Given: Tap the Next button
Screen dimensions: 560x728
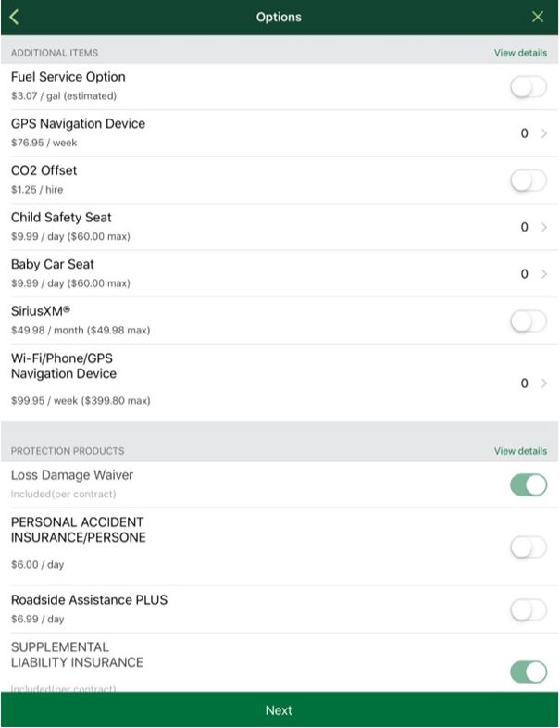Looking at the screenshot, I should click(280, 709).
